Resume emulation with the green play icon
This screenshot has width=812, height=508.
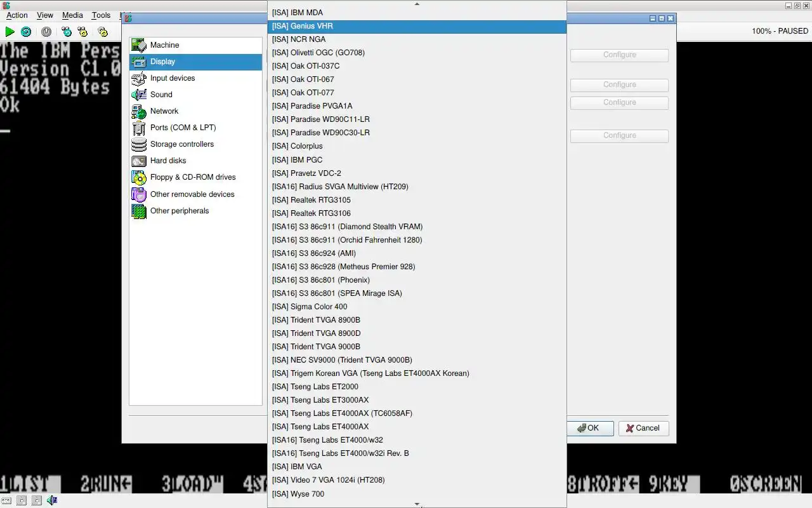[10, 31]
